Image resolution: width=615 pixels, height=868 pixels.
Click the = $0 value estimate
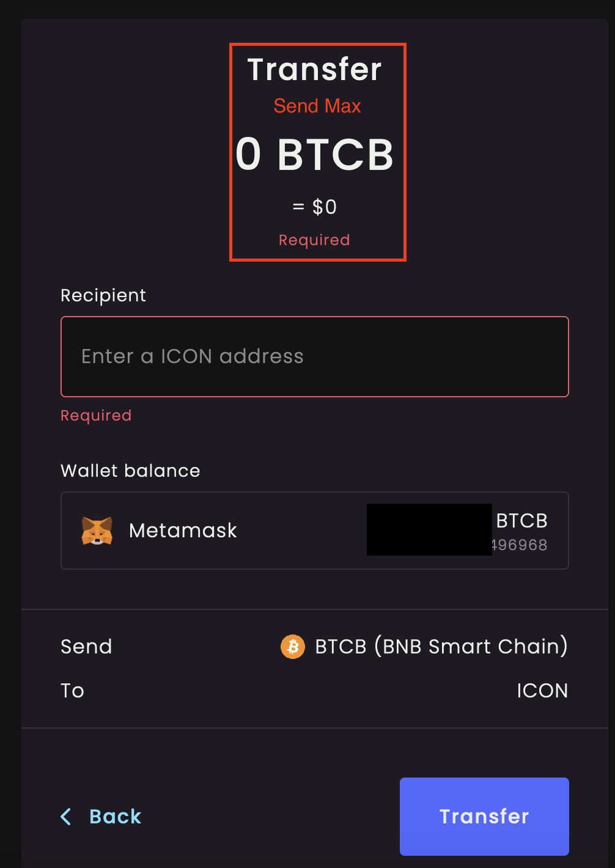pos(315,207)
